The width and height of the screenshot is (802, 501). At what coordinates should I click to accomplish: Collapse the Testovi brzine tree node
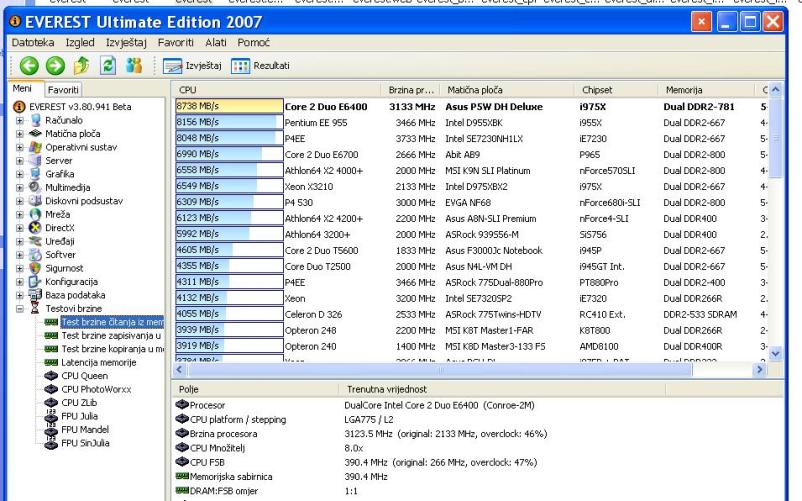point(20,310)
